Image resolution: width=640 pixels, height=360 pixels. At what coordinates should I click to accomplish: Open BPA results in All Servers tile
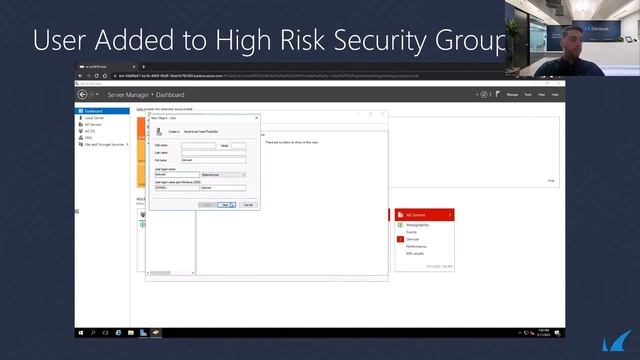(415, 253)
